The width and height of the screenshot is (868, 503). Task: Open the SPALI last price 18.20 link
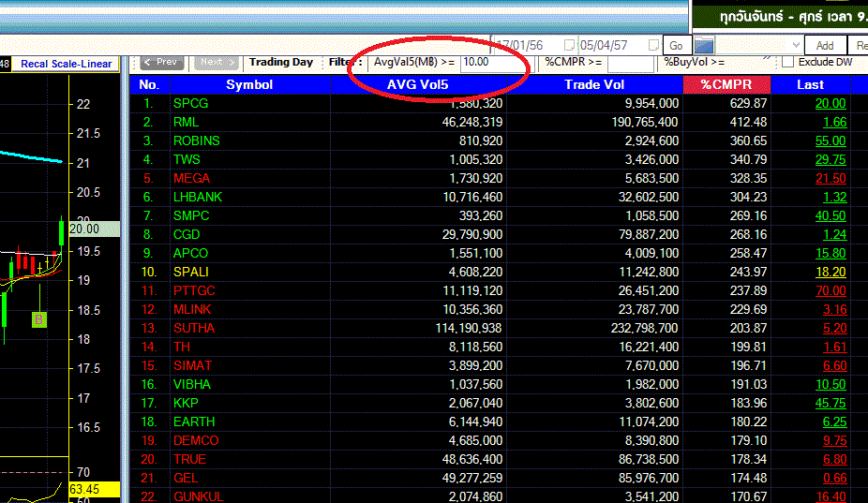click(x=831, y=273)
